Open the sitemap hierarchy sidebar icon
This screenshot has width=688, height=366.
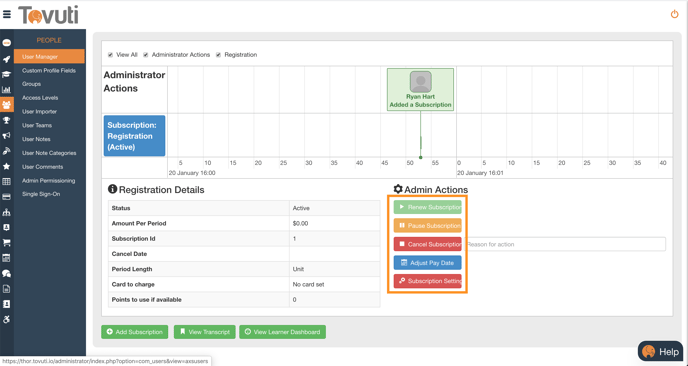7,212
